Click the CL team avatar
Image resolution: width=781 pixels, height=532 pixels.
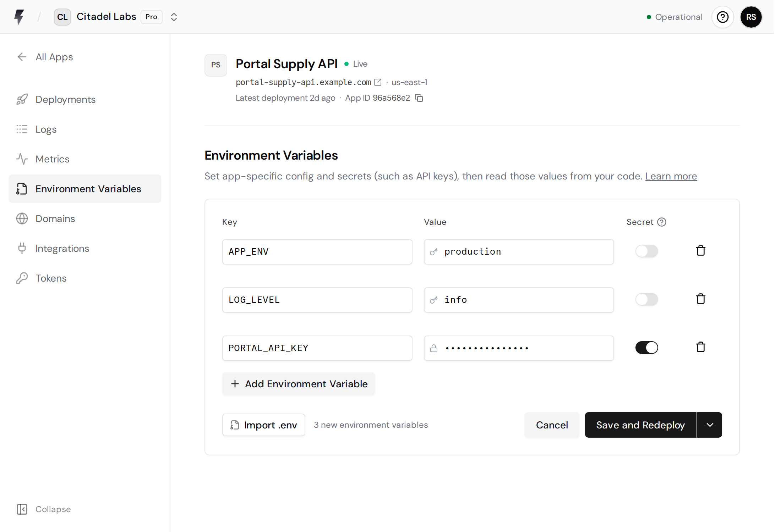[x=62, y=17]
